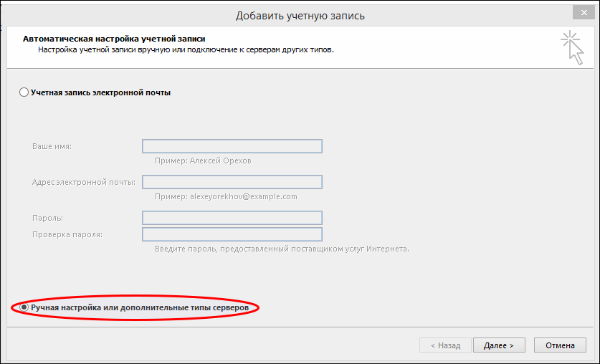
Task: Click the Пример: Алексей Орехов hint text
Action: pyautogui.click(x=203, y=161)
